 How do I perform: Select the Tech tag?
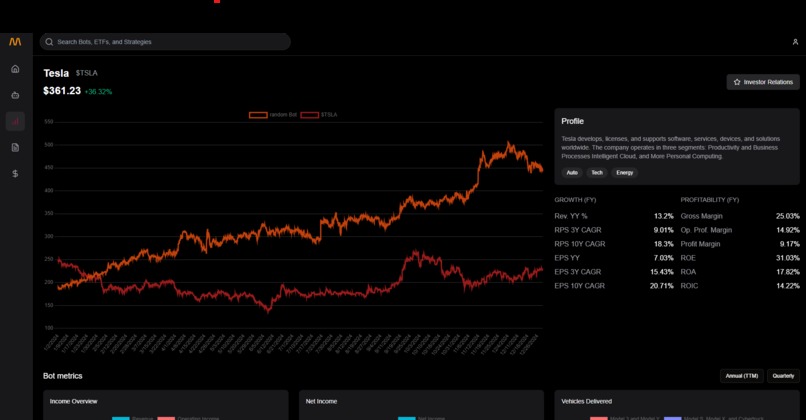(597, 173)
